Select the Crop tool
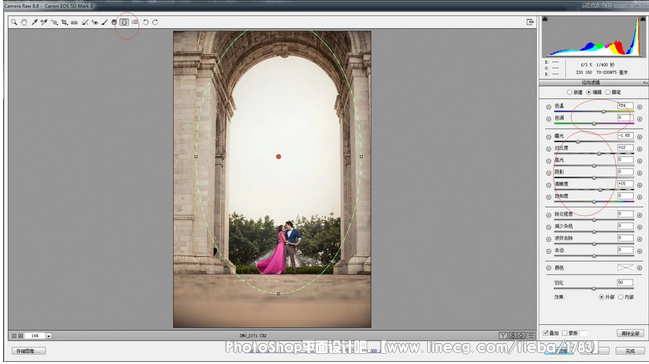The image size is (649, 364). click(x=65, y=22)
